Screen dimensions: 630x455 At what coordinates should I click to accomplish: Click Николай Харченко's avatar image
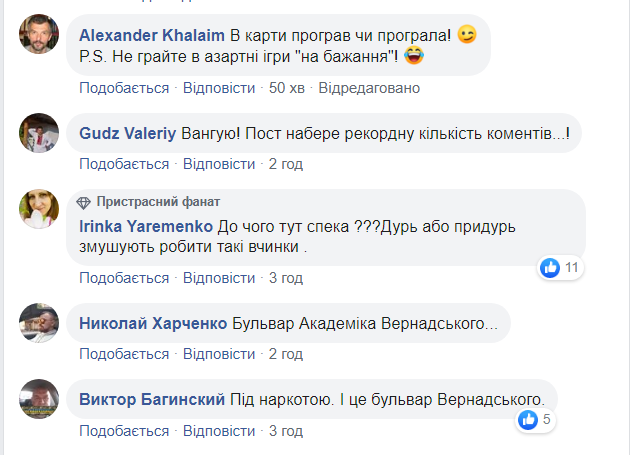(38, 323)
